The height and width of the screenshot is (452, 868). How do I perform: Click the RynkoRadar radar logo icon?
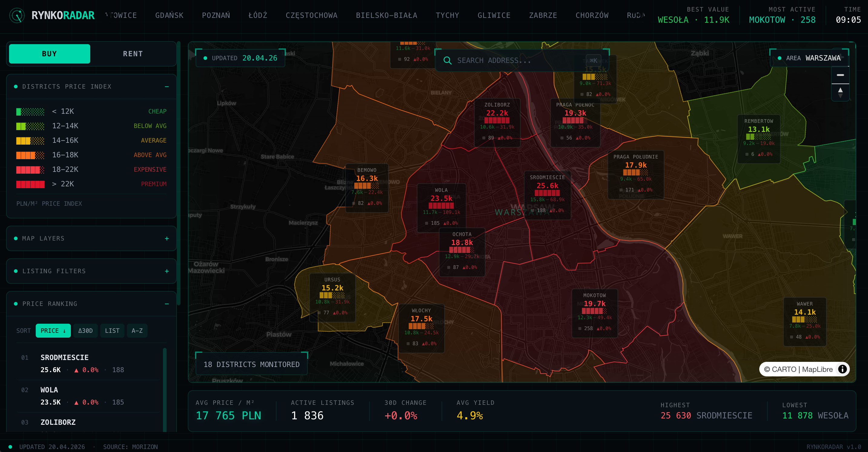(17, 15)
